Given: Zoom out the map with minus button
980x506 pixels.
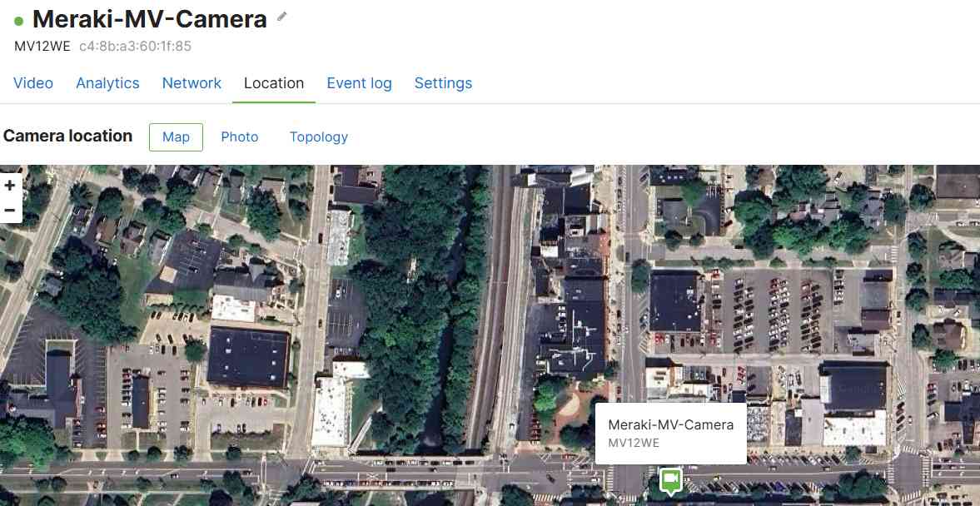Looking at the screenshot, I should coord(10,211).
